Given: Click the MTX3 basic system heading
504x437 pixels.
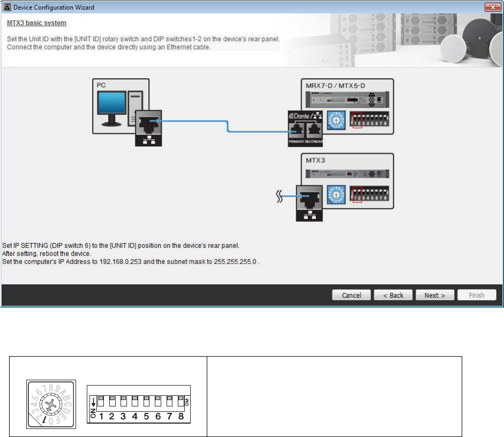Looking at the screenshot, I should 36,23.
